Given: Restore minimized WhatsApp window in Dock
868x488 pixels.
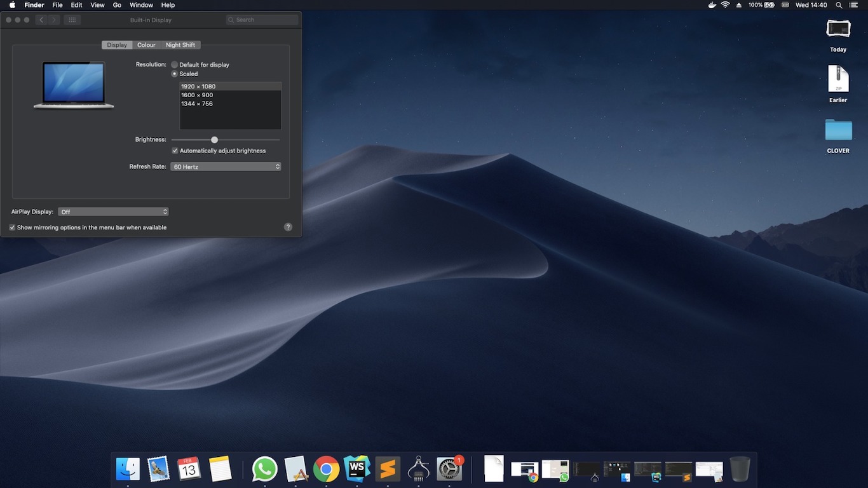Looking at the screenshot, I should [x=555, y=471].
